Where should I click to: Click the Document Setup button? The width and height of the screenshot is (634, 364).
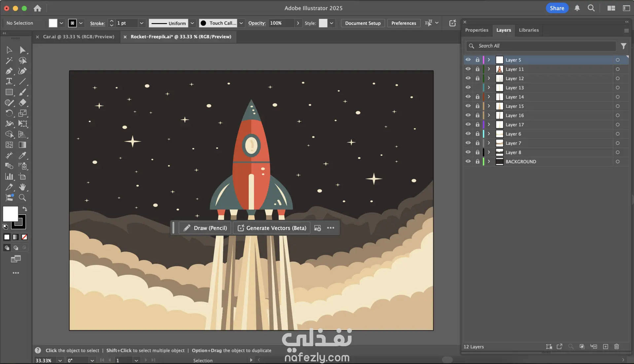[x=363, y=23]
